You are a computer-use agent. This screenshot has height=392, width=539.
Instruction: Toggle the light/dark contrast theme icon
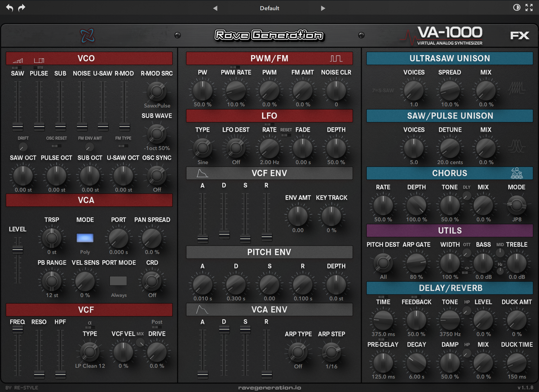coord(517,8)
